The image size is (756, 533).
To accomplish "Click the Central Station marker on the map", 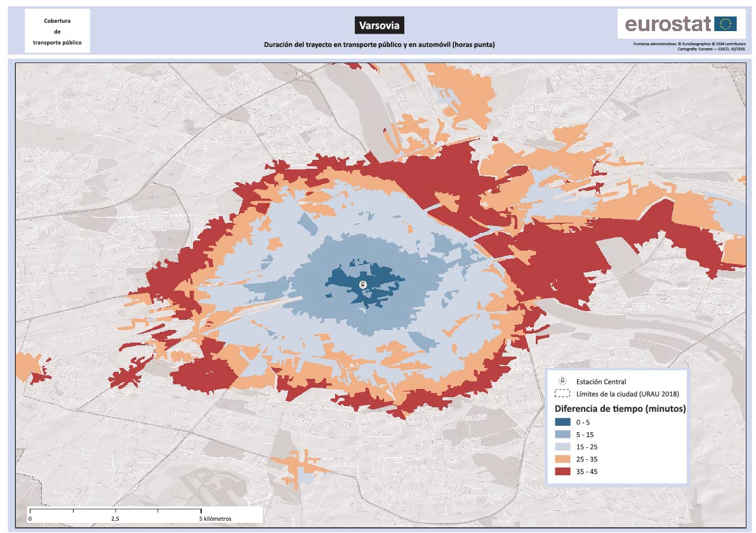I will (x=363, y=285).
